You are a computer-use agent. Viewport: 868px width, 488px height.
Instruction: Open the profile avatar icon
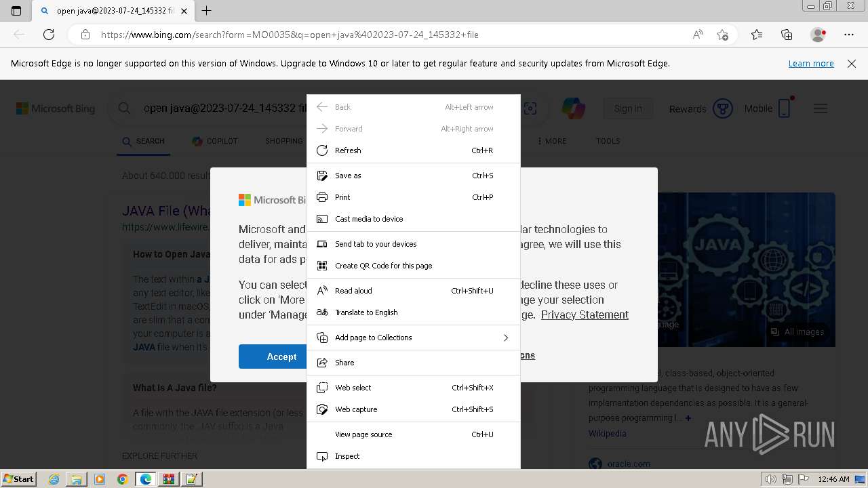click(818, 35)
